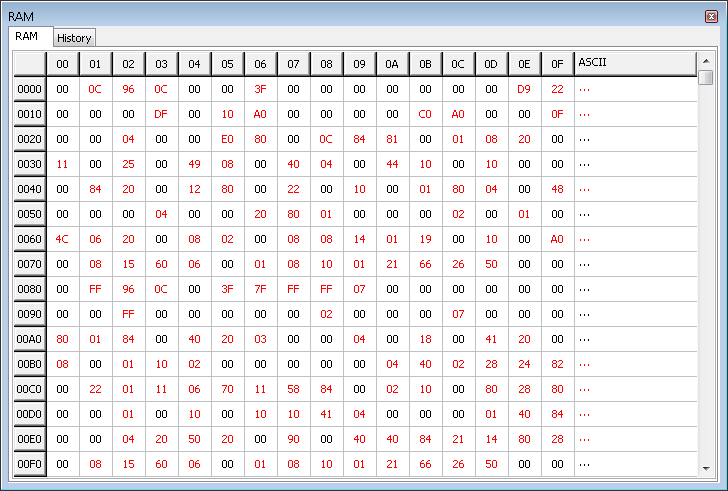Click column header 02

(x=129, y=64)
